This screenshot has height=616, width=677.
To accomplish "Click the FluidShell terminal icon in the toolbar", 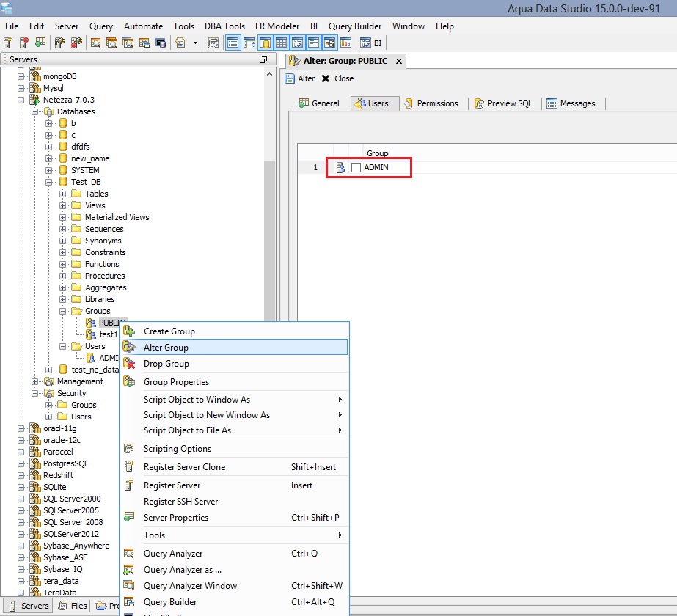I will click(x=161, y=43).
